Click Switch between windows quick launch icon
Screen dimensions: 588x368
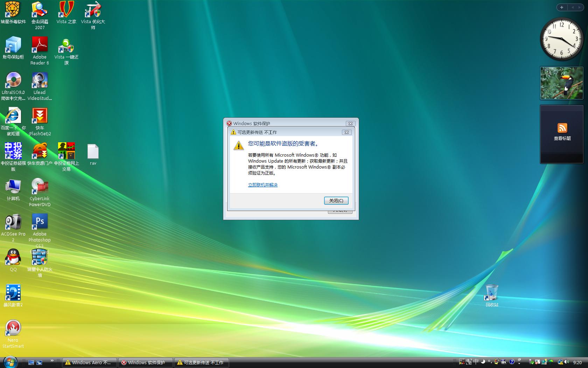pos(39,362)
